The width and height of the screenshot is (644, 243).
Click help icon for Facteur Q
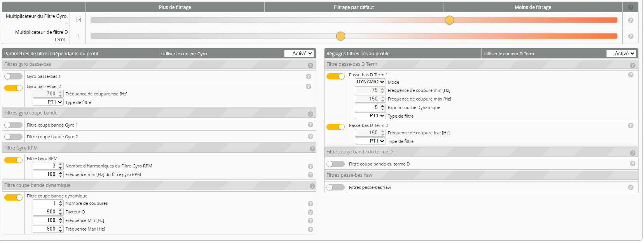tap(310, 212)
